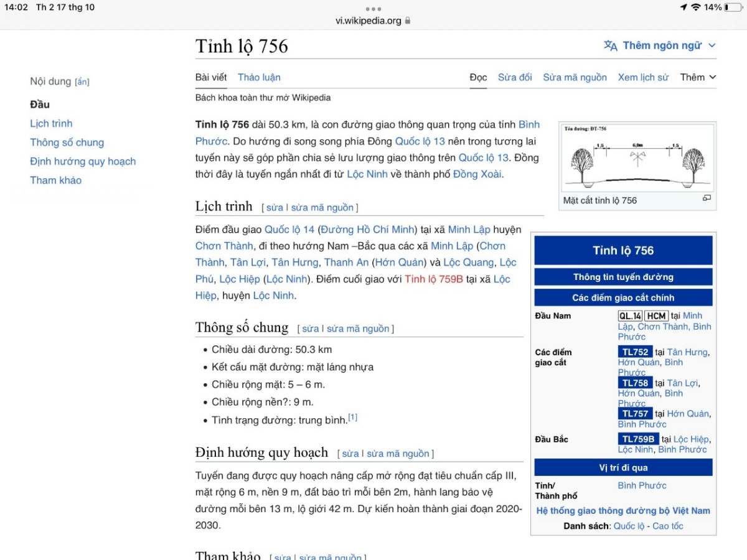The height and width of the screenshot is (560, 747).
Task: Open Hệ thống giao thông đường bộ Việt Nam link
Action: [x=623, y=511]
